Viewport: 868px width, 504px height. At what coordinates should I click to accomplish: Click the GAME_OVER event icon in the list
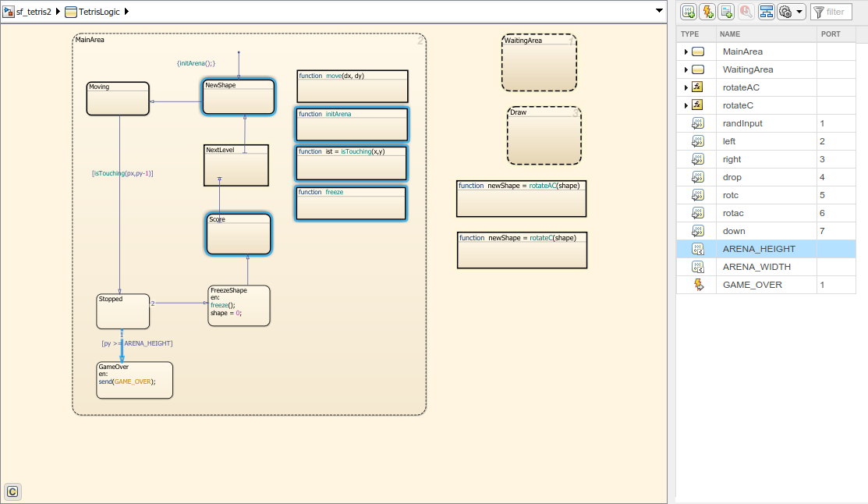pos(696,285)
